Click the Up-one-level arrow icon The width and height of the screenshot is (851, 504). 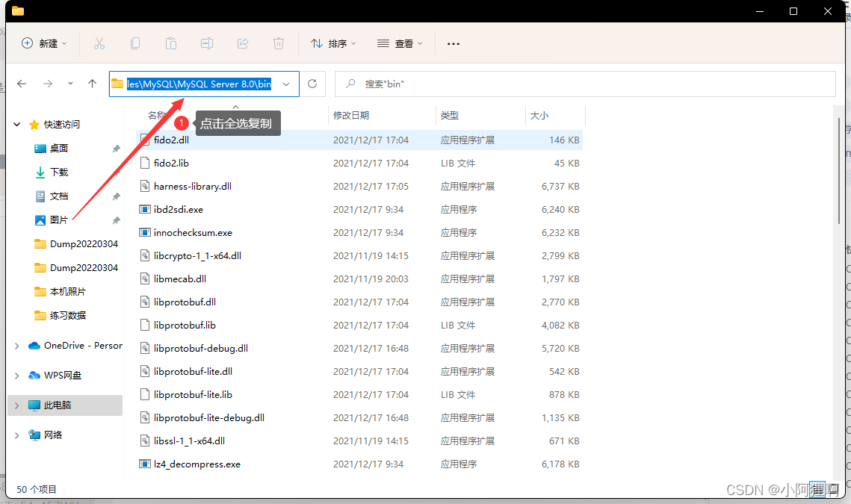[90, 84]
